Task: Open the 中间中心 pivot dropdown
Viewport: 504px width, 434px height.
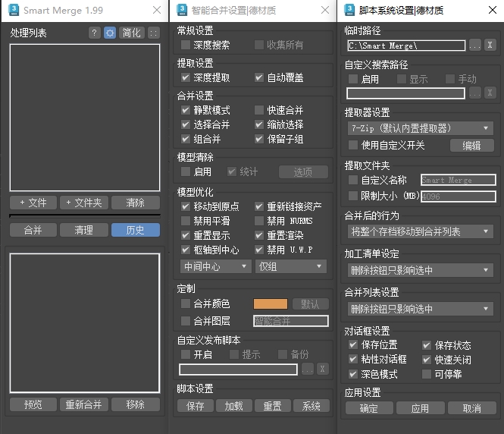Action: tap(215, 266)
